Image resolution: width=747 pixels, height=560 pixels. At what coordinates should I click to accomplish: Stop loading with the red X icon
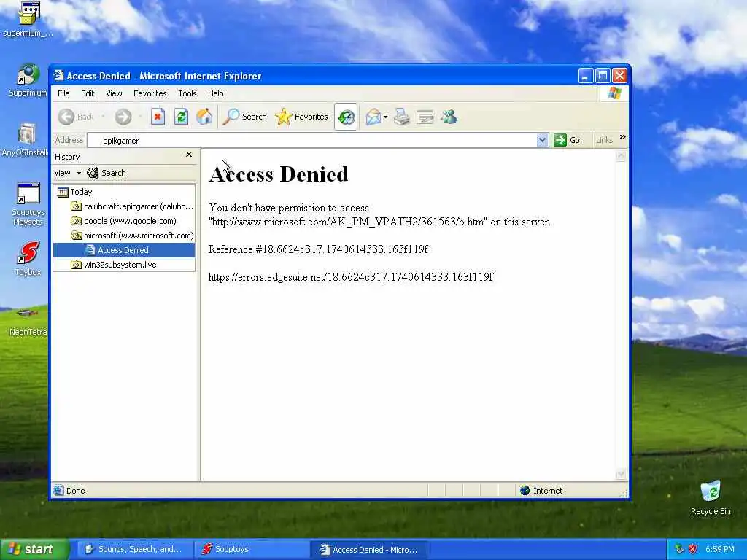click(x=158, y=117)
